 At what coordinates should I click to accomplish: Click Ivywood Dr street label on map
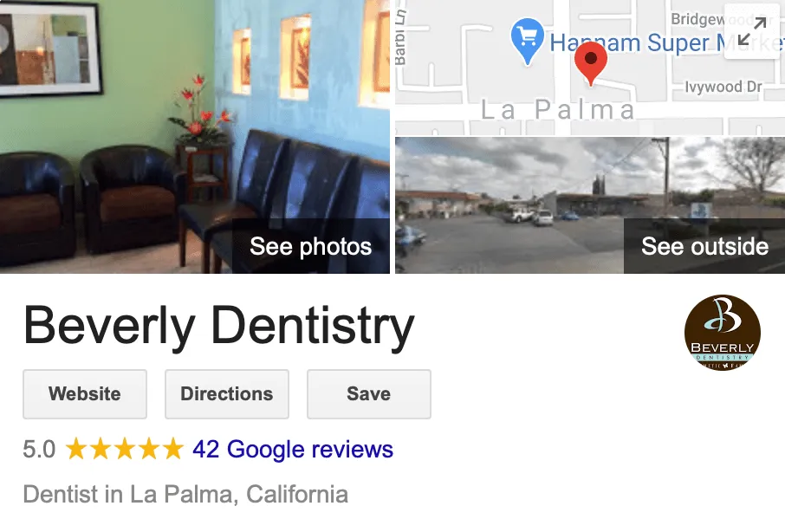(723, 87)
